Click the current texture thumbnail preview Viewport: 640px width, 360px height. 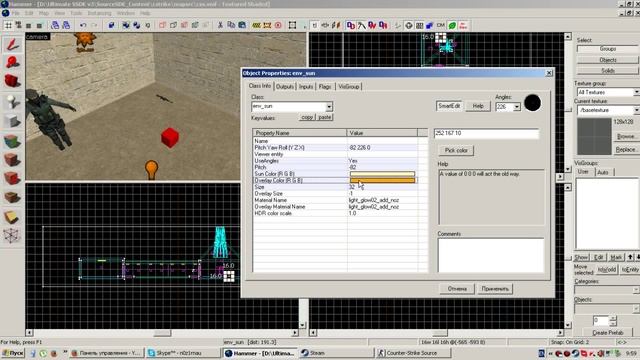[x=594, y=136]
